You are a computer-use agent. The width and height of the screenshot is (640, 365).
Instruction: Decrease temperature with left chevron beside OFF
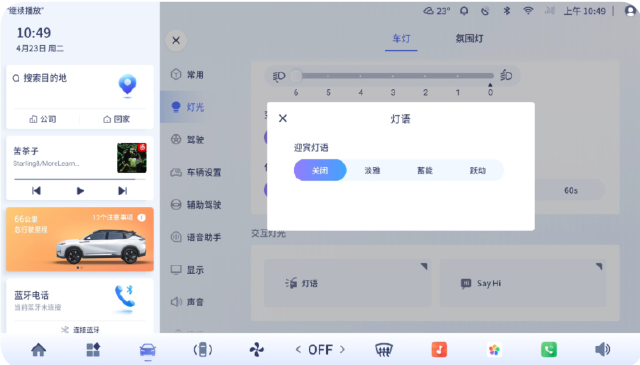click(x=298, y=349)
